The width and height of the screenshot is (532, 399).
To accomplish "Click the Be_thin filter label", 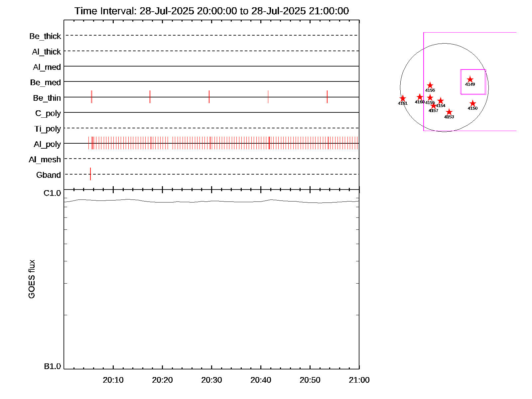I will point(47,98).
